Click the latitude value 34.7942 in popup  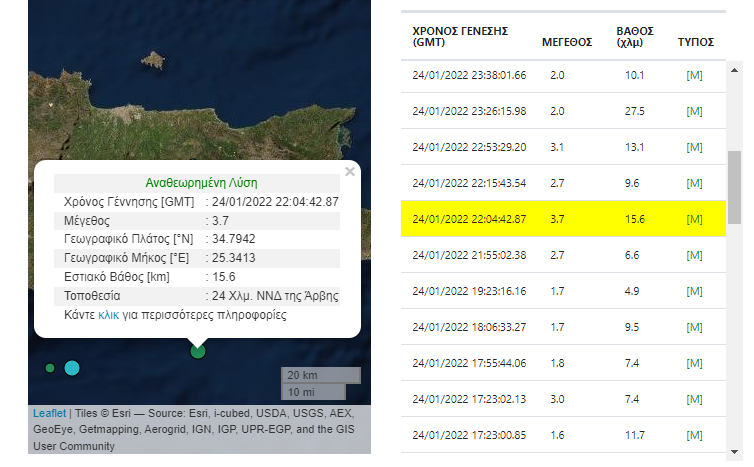[x=233, y=239]
